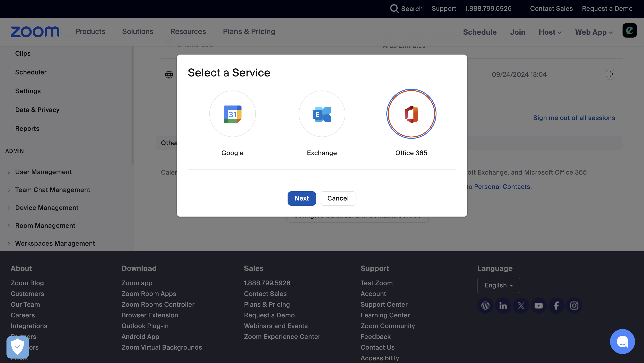Open the English language dropdown

pyautogui.click(x=498, y=285)
